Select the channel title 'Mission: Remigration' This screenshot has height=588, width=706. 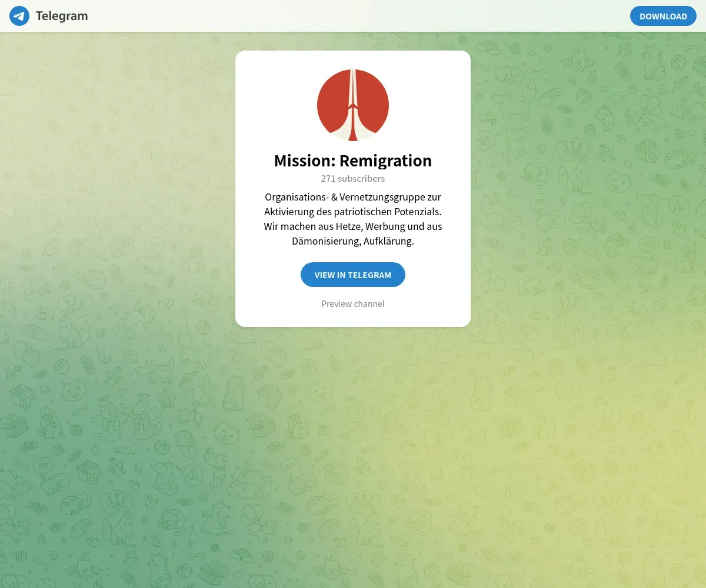353,161
